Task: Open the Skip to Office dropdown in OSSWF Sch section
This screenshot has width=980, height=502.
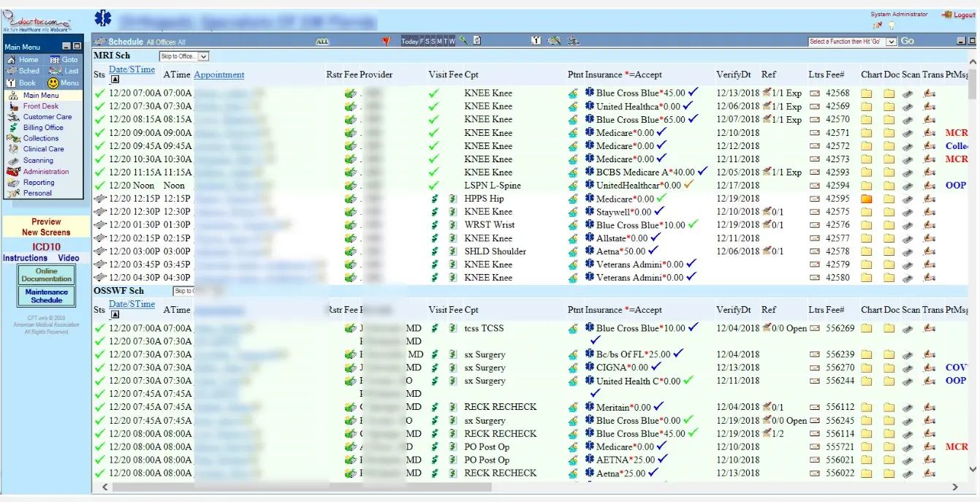Action: point(183,290)
